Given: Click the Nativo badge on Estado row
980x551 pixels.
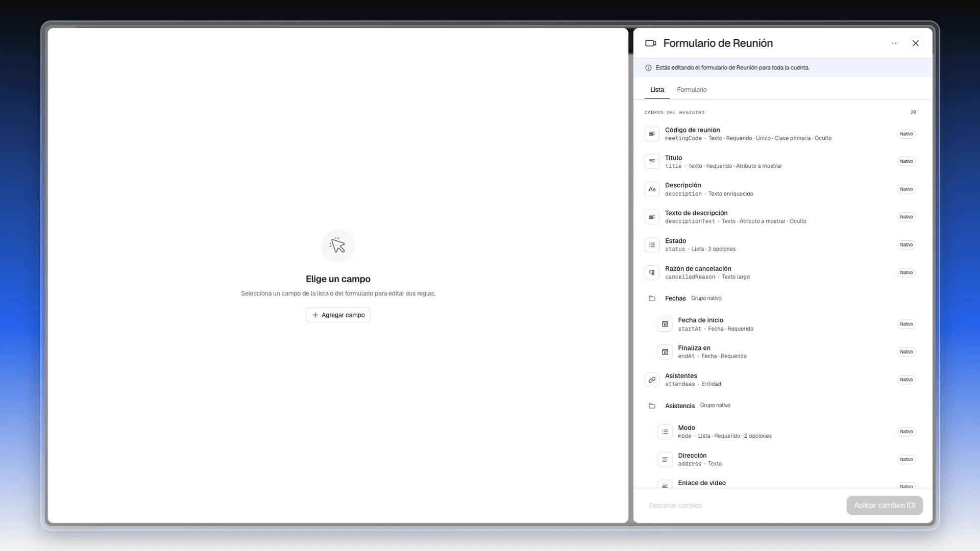Looking at the screenshot, I should tap(906, 245).
